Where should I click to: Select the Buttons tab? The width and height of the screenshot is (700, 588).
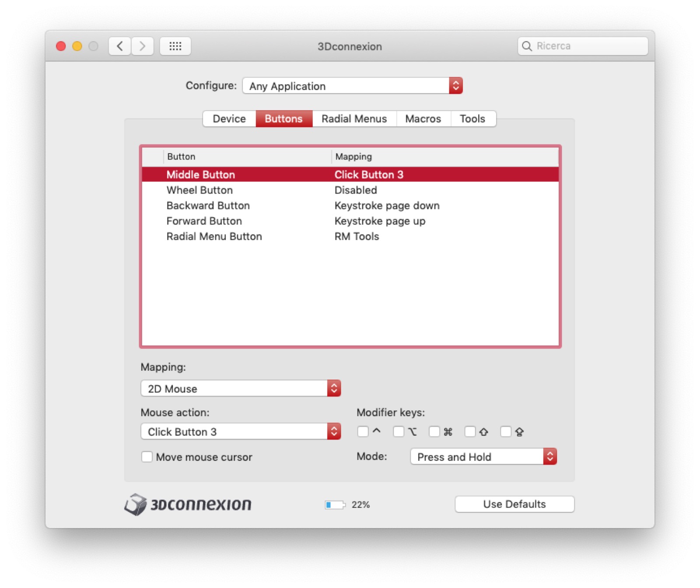click(284, 118)
